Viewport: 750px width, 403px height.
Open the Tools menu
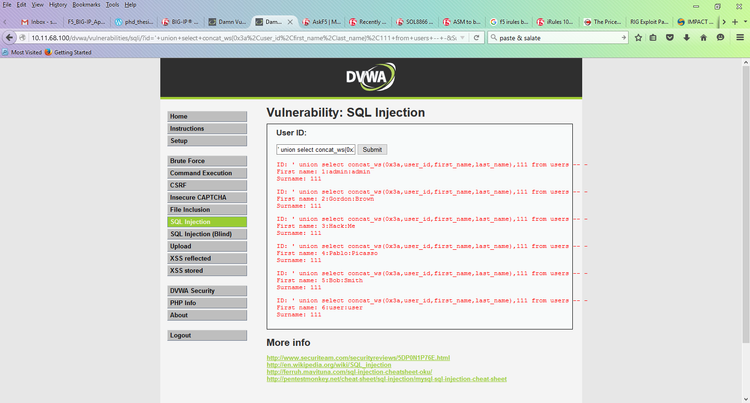pyautogui.click(x=112, y=5)
